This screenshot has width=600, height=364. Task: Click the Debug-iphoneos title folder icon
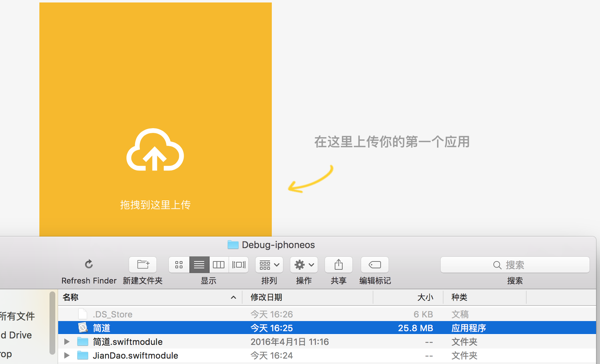tap(233, 245)
